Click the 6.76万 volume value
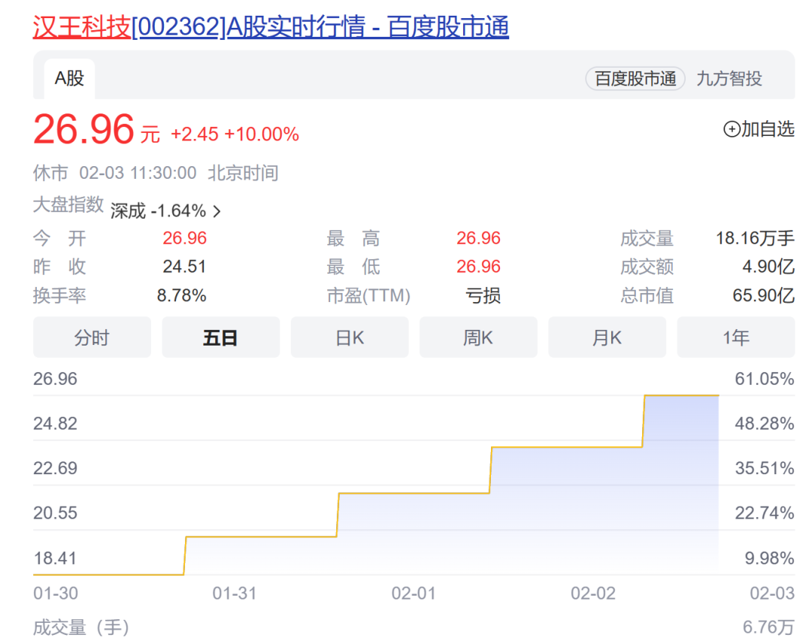This screenshot has height=644, width=812. pyautogui.click(x=768, y=627)
